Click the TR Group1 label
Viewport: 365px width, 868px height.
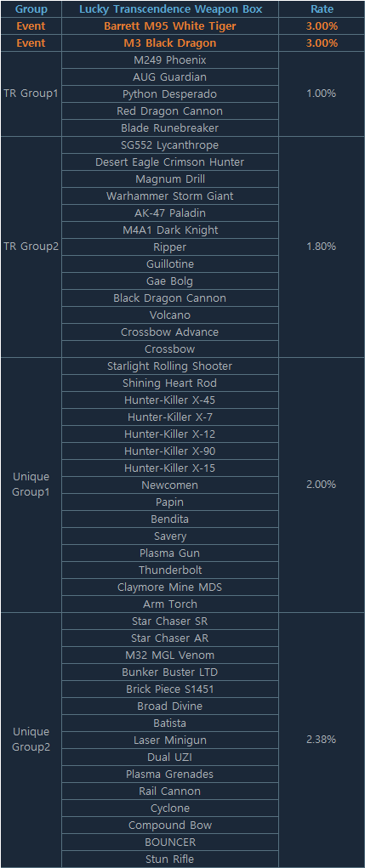point(31,94)
